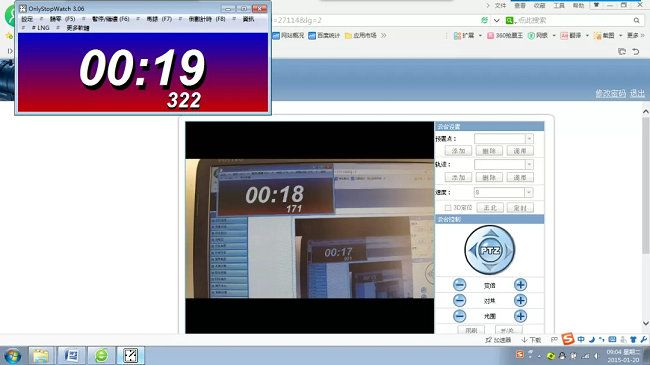Click 添加 button under 预置点
This screenshot has width=650, height=365.
pyautogui.click(x=458, y=151)
